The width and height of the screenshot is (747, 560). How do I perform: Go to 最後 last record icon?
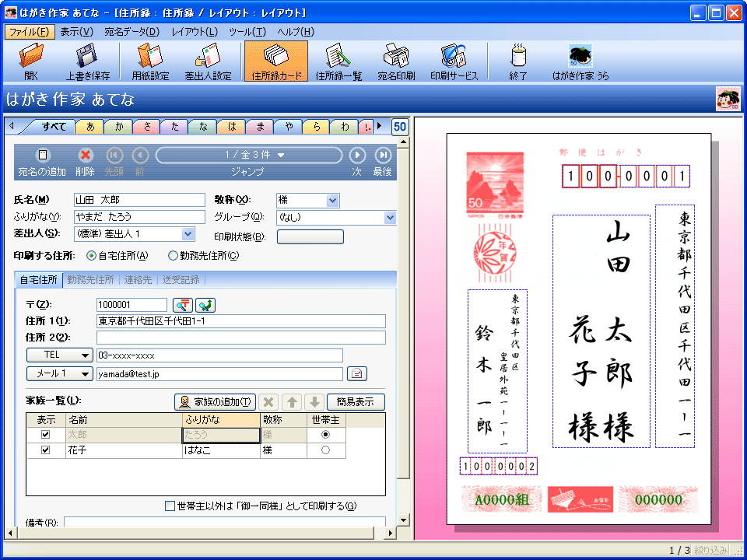pos(383,156)
